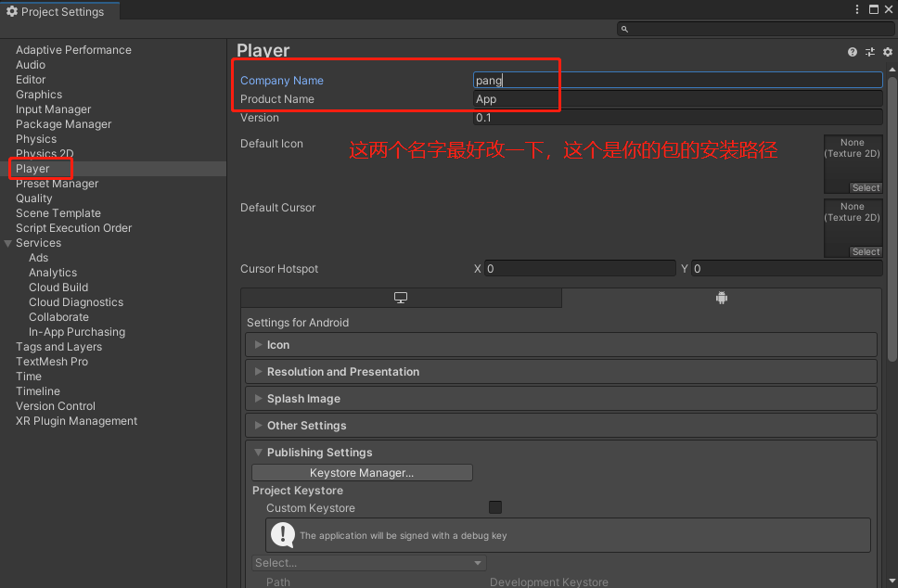Toggle the Publishing Settings section closed

click(x=258, y=452)
